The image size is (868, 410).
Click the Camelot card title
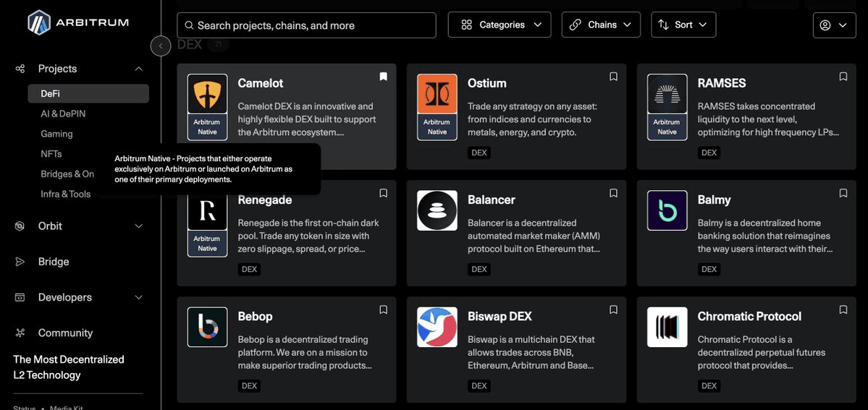[260, 83]
